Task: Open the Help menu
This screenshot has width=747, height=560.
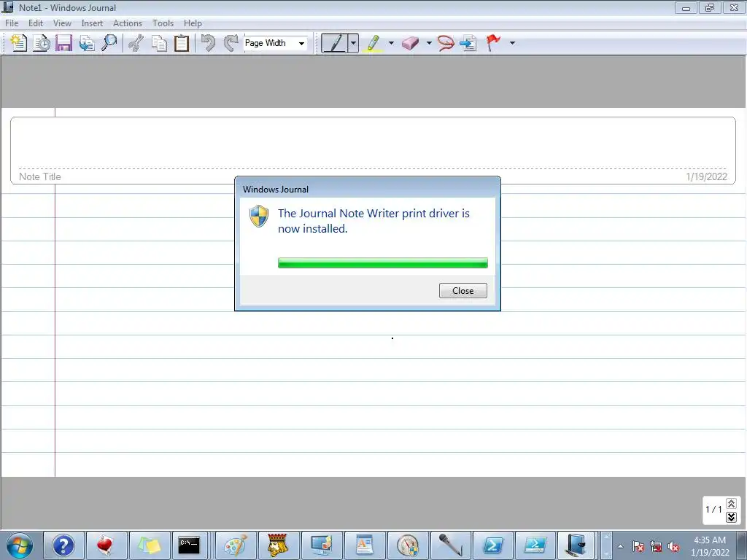Action: point(193,23)
